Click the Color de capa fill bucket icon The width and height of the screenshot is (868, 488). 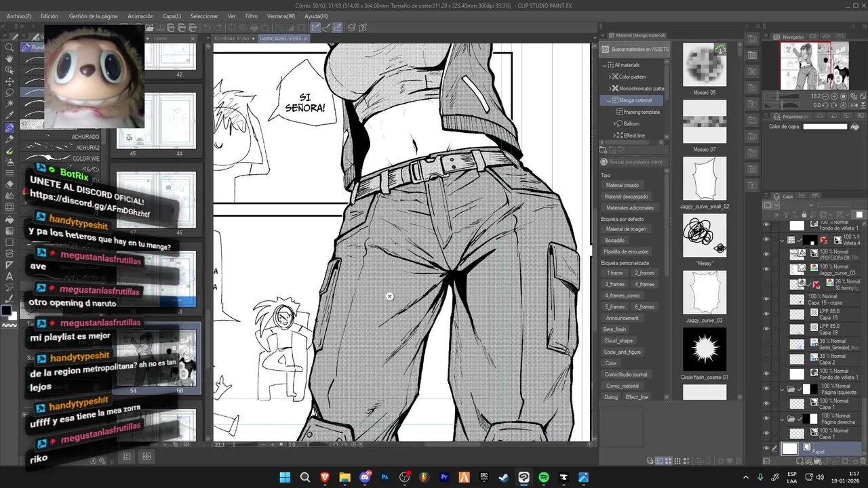click(854, 127)
